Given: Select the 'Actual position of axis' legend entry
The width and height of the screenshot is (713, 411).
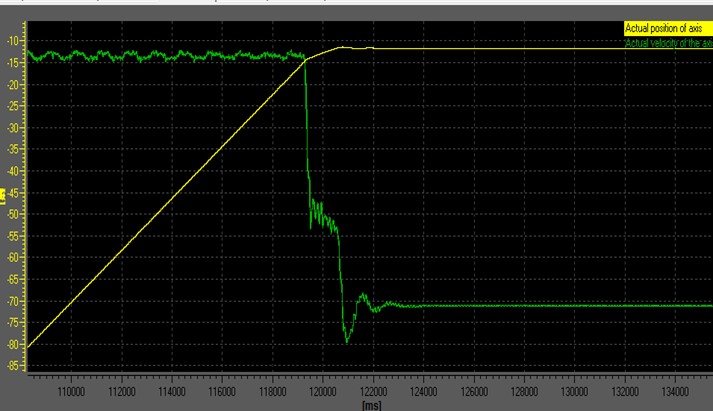Looking at the screenshot, I should (x=666, y=29).
